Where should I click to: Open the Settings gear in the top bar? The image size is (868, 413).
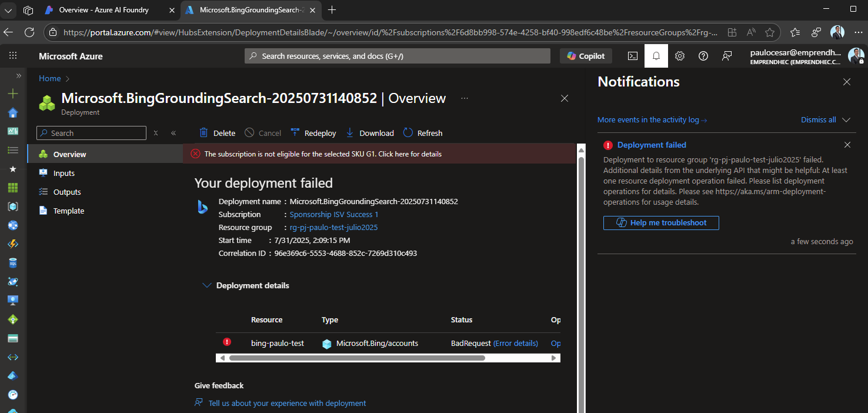[x=680, y=55]
